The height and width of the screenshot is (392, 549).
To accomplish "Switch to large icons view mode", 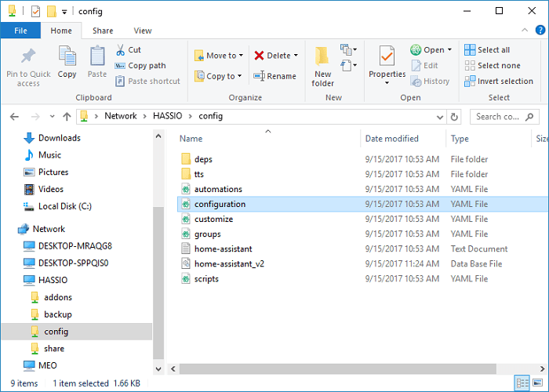I will tap(537, 383).
